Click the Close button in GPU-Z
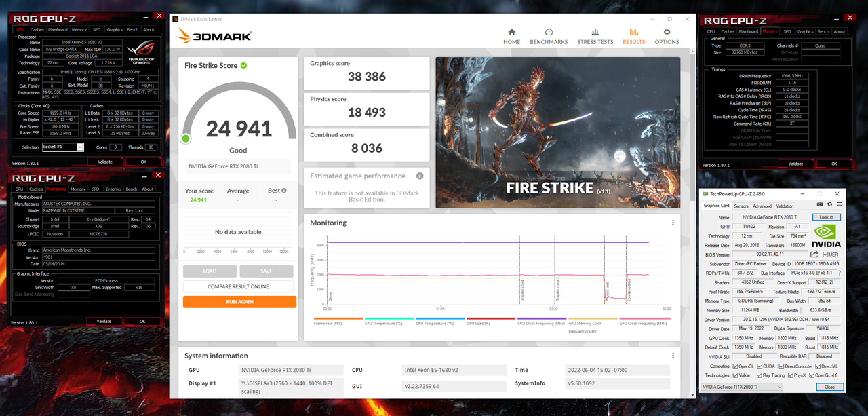 pos(829,387)
